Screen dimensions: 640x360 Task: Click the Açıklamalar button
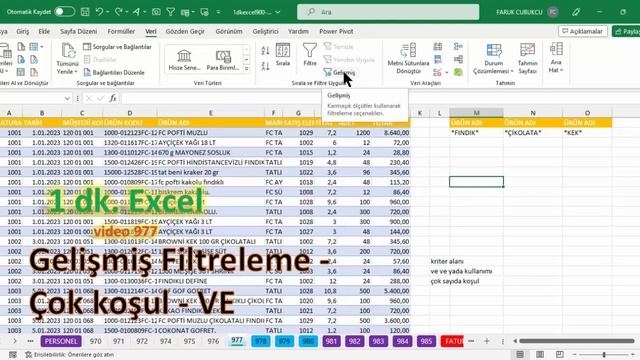[582, 31]
